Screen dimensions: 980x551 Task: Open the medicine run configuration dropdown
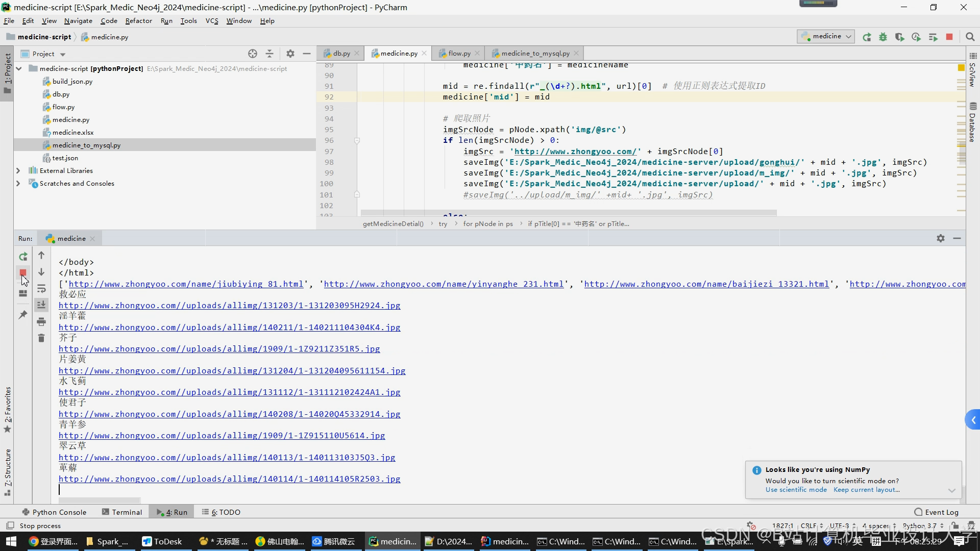point(826,37)
